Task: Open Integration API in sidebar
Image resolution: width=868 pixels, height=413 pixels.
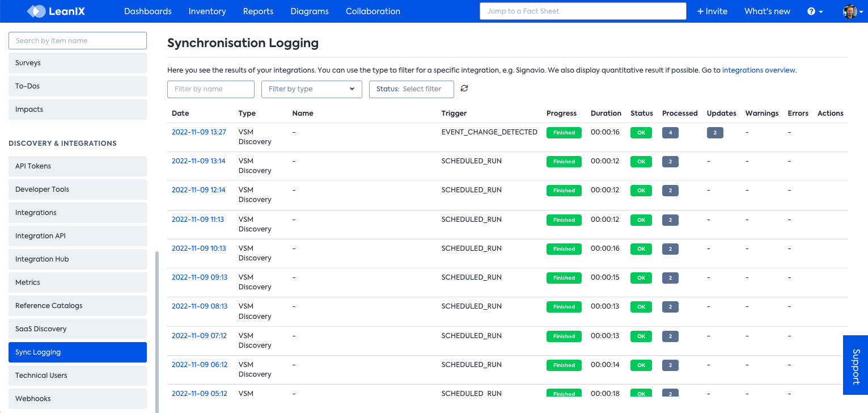Action: pos(78,236)
